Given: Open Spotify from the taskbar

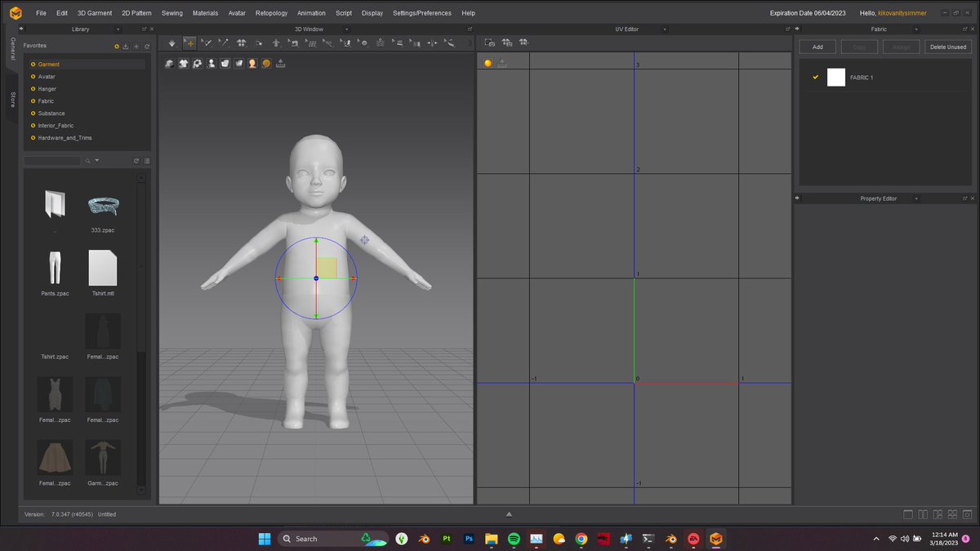Looking at the screenshot, I should 514,539.
